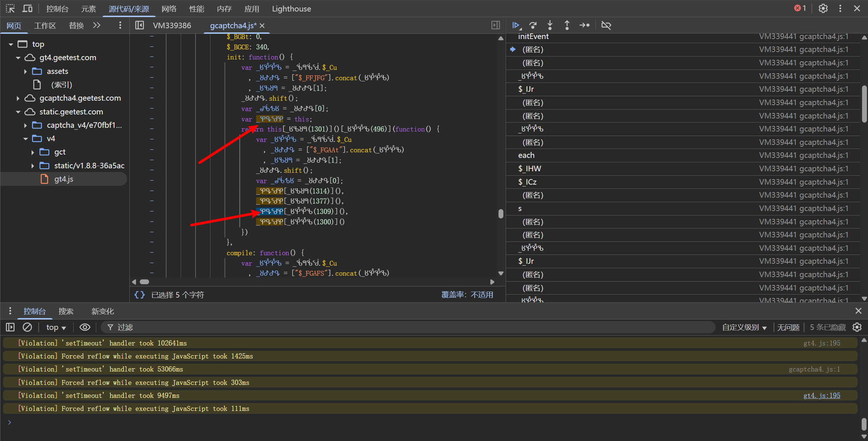This screenshot has width=868, height=441.
Task: Collapse the v4 folder
Action: [25, 139]
